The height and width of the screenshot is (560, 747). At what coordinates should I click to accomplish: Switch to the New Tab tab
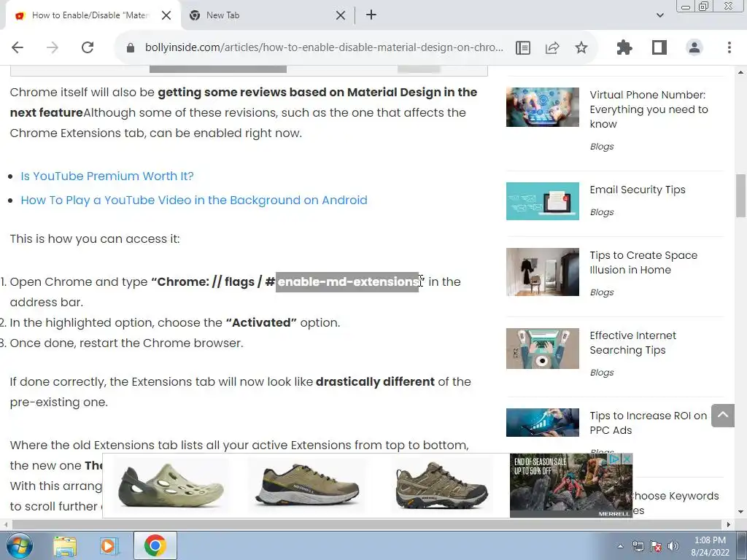click(x=267, y=15)
